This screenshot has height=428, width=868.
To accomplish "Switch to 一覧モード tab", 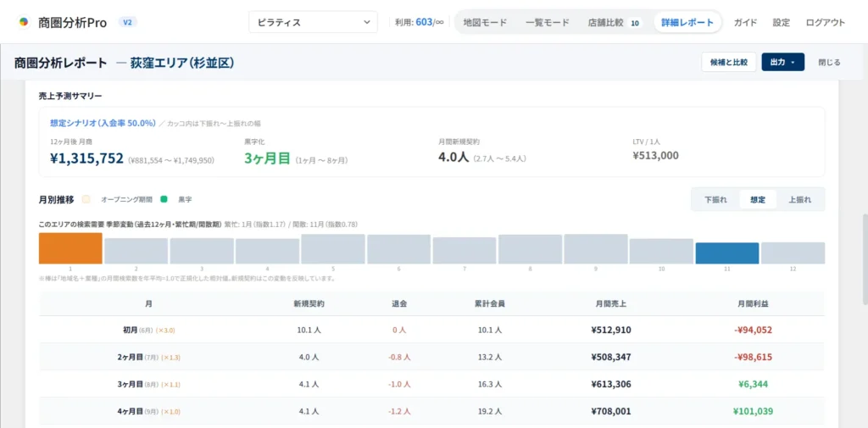I will [x=547, y=23].
